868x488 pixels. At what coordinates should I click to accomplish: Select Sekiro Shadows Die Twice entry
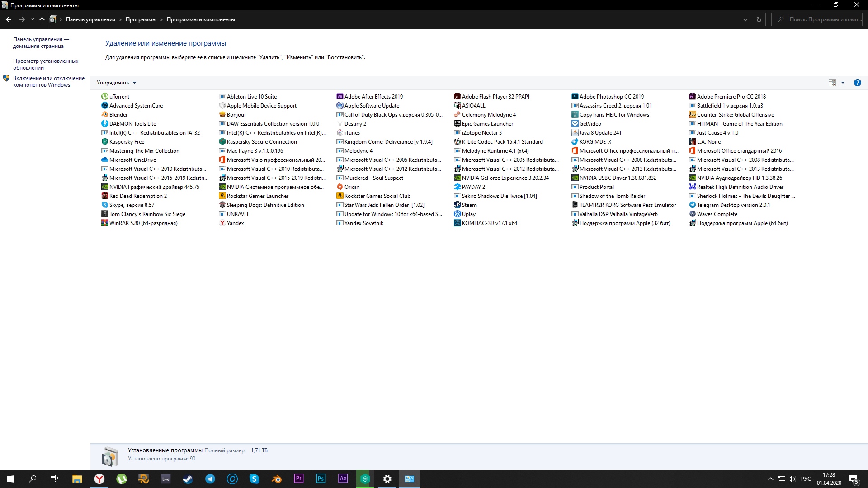[495, 196]
